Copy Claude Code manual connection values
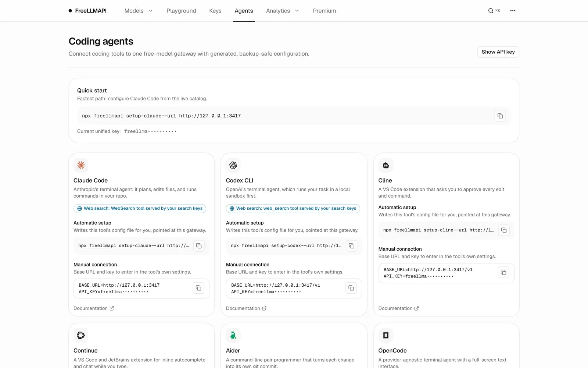The height and width of the screenshot is (368, 588). click(198, 288)
